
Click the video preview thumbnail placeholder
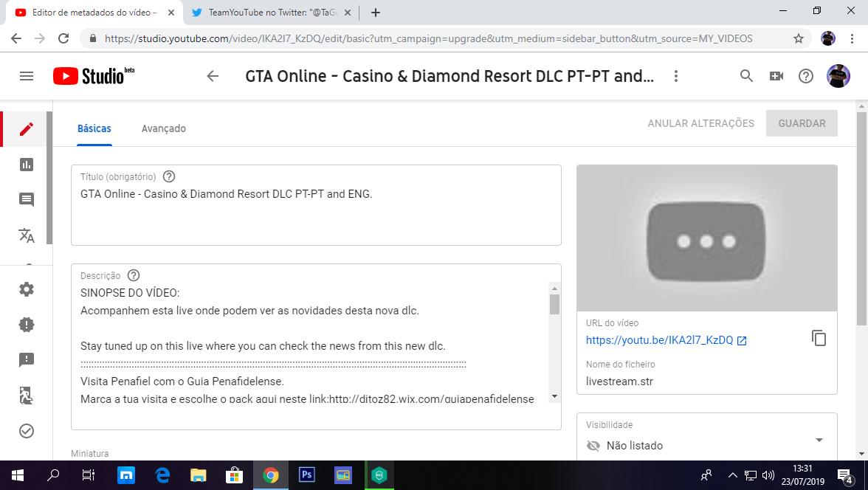707,238
